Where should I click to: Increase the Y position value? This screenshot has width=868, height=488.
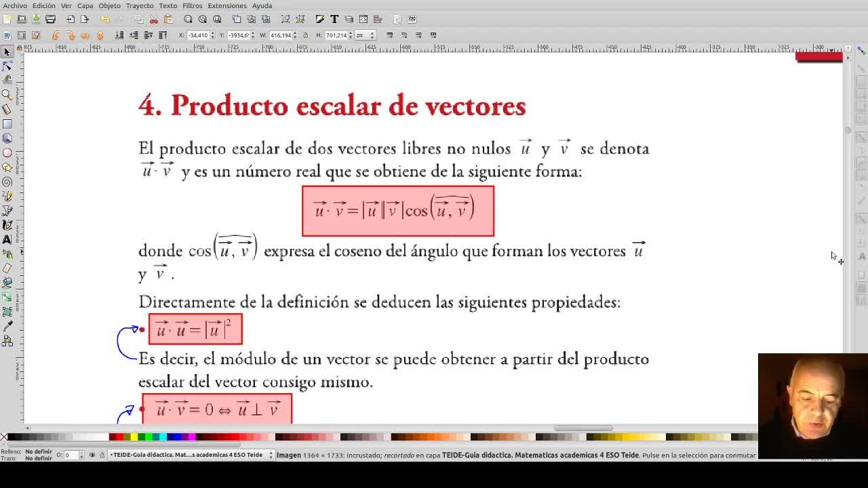[253, 33]
